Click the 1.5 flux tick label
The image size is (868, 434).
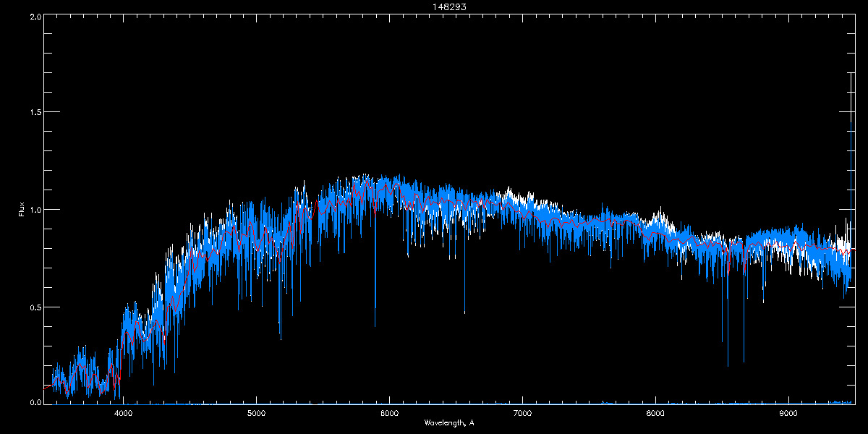(x=35, y=113)
